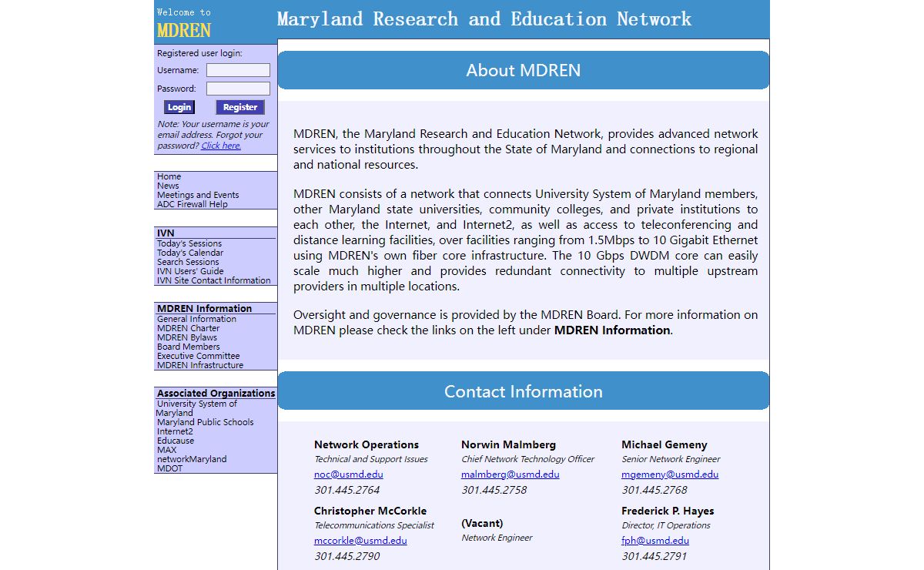
Task: Click the 'About MDREN' heading banner
Action: (524, 70)
